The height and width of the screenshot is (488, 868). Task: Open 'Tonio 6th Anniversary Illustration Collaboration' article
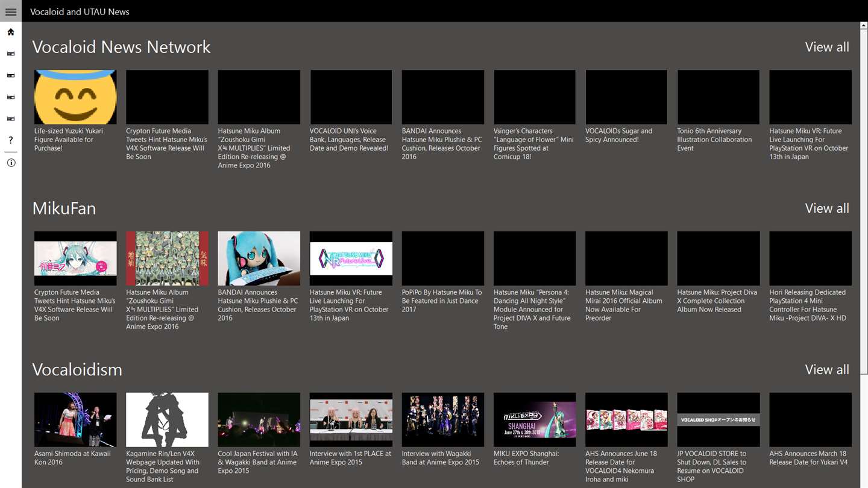(x=718, y=111)
